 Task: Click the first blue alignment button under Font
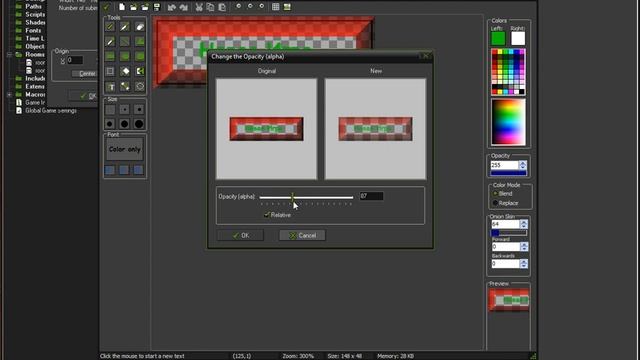[109, 170]
